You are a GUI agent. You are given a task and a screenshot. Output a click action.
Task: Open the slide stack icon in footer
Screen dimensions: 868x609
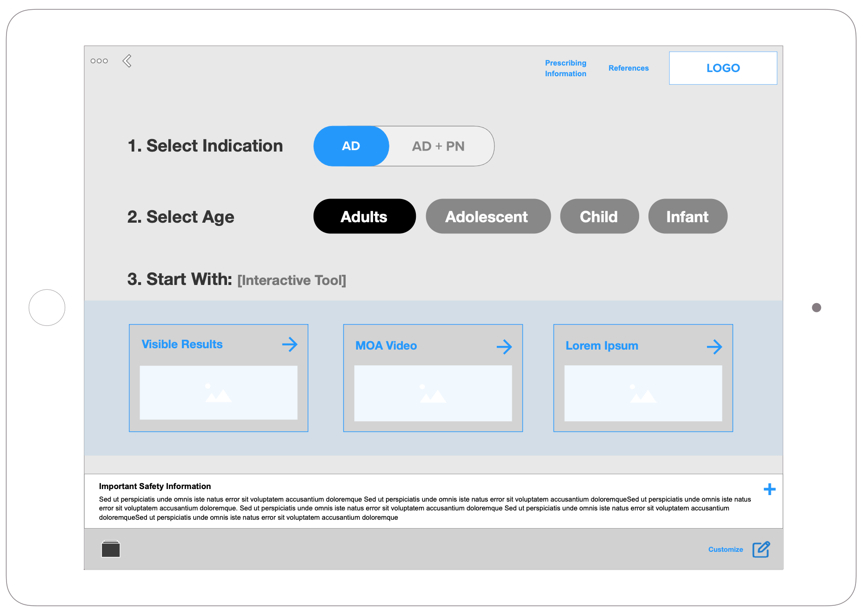click(111, 549)
